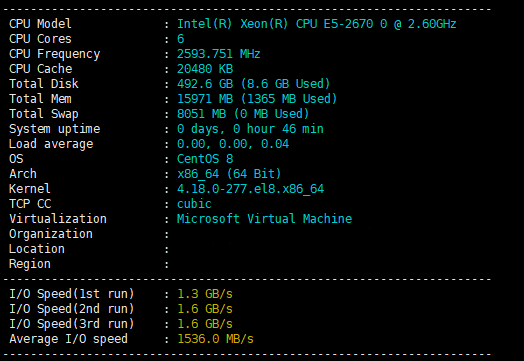Click Microsoft Virtual Machine text
Image resolution: width=524 pixels, height=361 pixels.
tap(264, 219)
